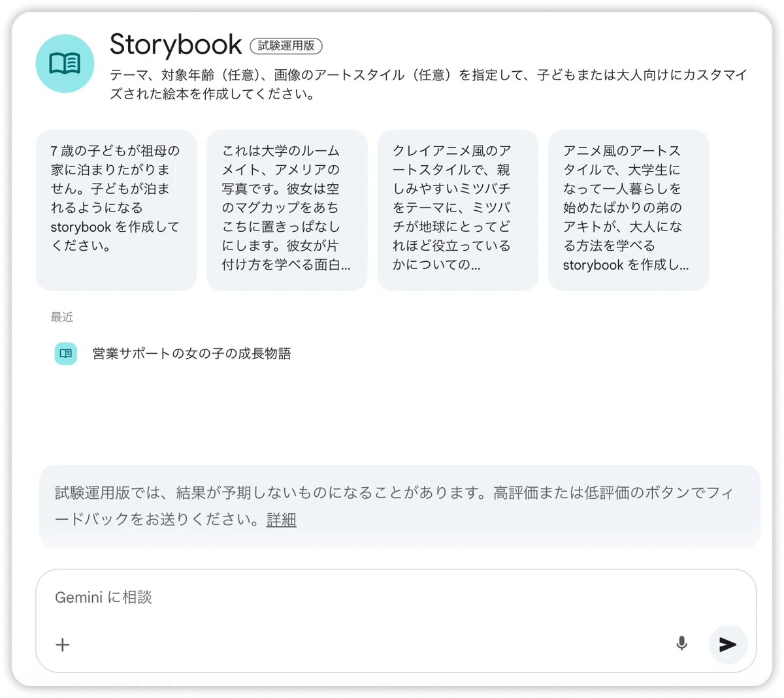The image size is (784, 698).
Task: Open the 詳細 link in notice
Action: 282,520
